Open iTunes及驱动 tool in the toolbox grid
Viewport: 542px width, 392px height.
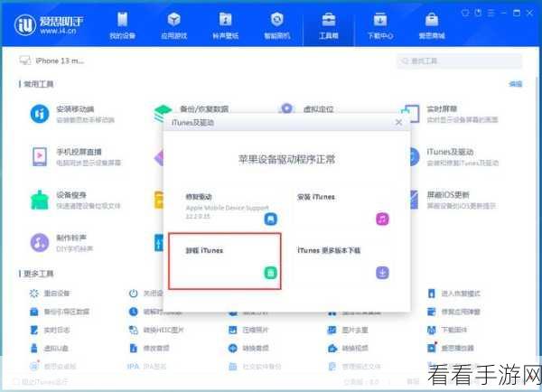point(454,157)
